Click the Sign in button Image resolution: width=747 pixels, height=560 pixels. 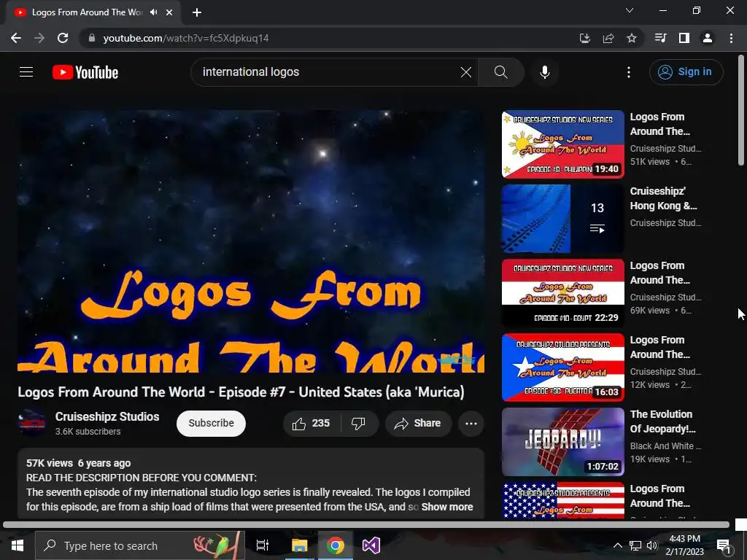(x=686, y=72)
